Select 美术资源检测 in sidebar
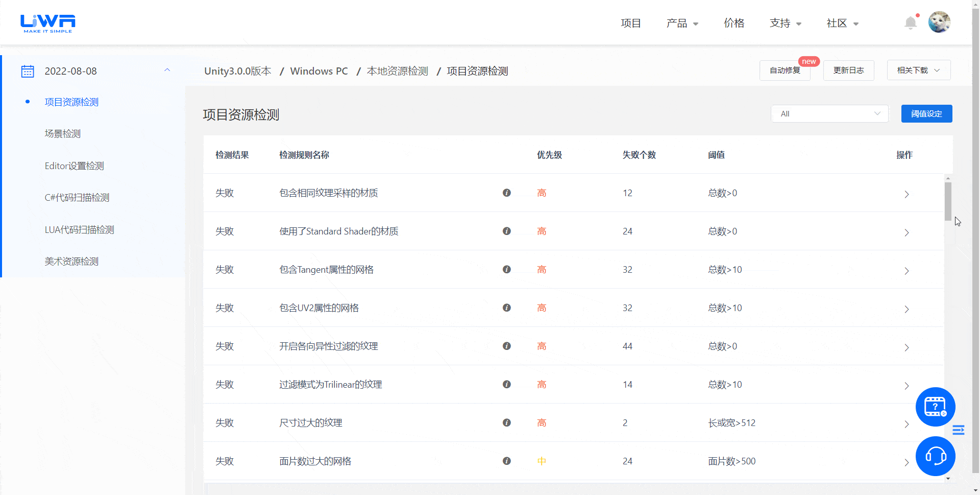The height and width of the screenshot is (495, 980). point(71,261)
